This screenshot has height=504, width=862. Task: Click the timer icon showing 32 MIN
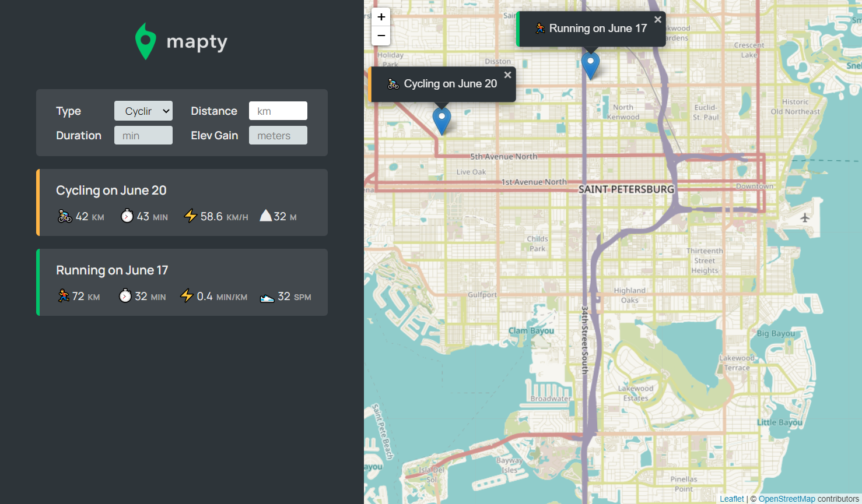(125, 295)
